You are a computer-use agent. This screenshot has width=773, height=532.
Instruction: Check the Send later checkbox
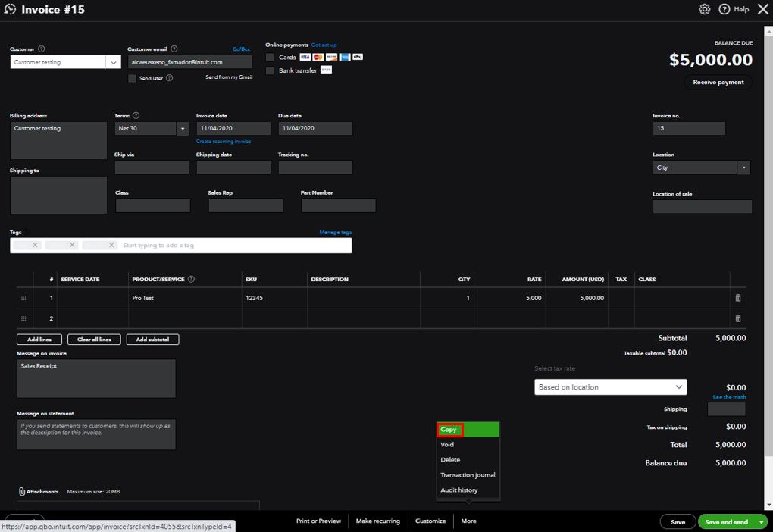(x=133, y=78)
